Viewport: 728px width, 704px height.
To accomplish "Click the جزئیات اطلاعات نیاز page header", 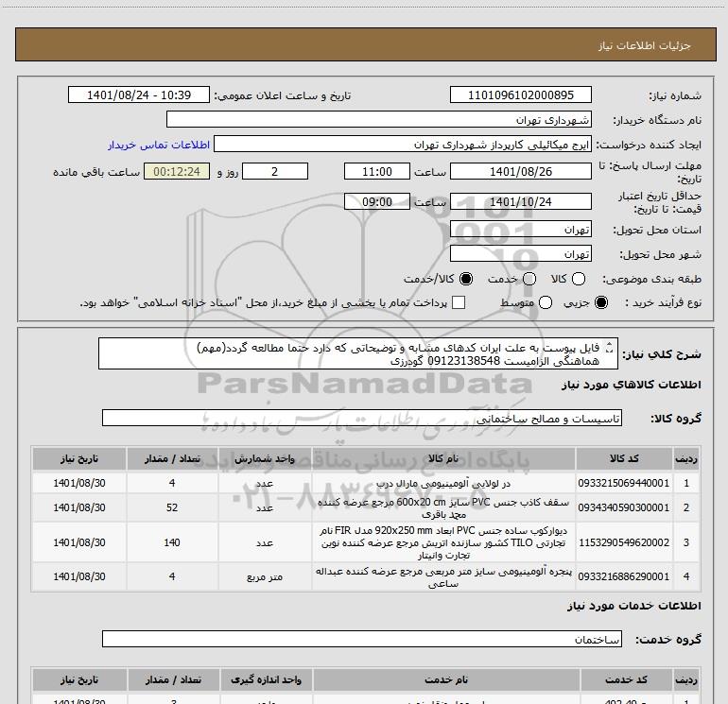I will (x=645, y=45).
